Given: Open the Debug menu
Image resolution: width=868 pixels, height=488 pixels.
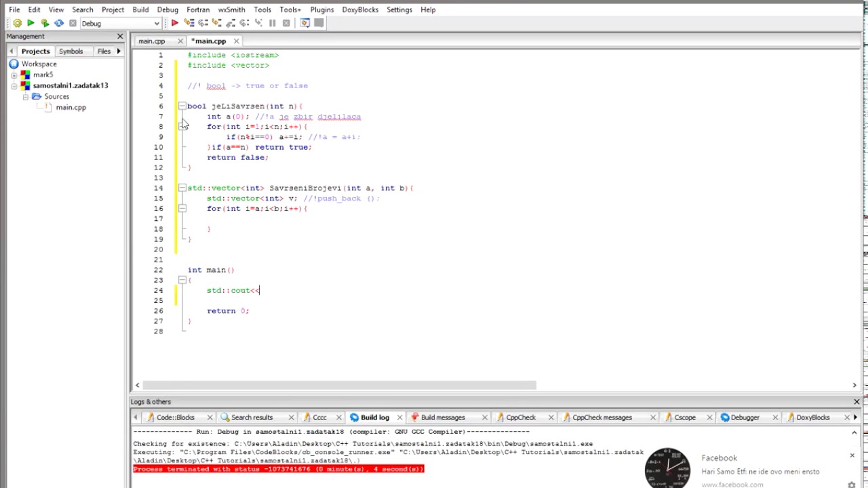Looking at the screenshot, I should pyautogui.click(x=167, y=9).
